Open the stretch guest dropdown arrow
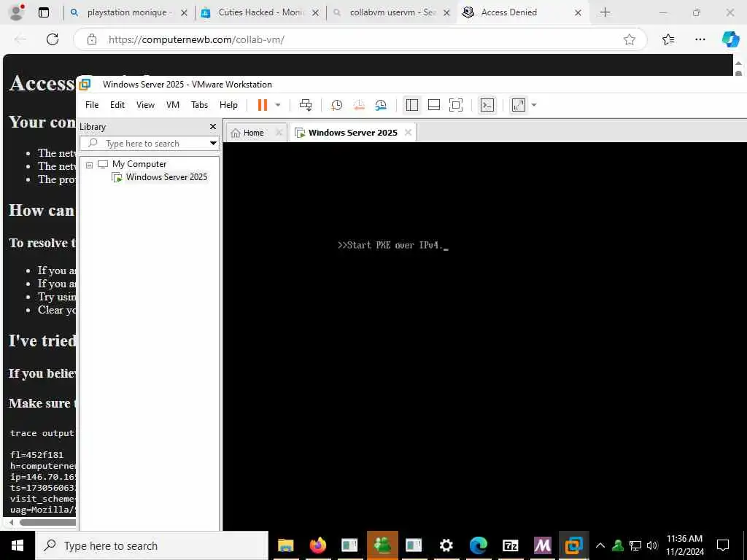747x560 pixels. (x=534, y=105)
